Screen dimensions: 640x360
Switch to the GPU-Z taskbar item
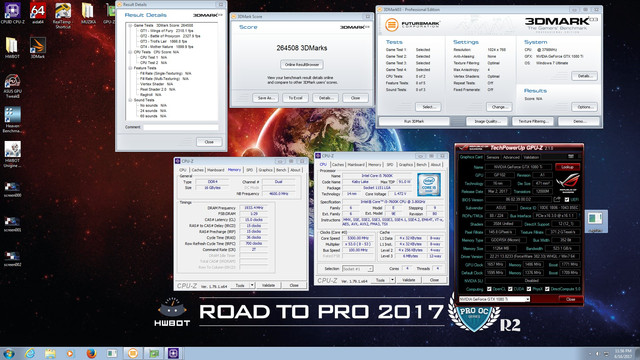click(x=153, y=353)
